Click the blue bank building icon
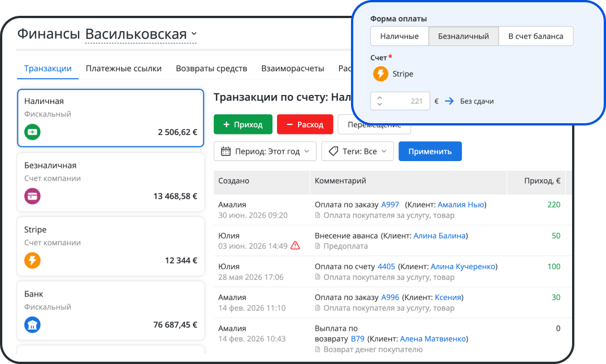 32,324
